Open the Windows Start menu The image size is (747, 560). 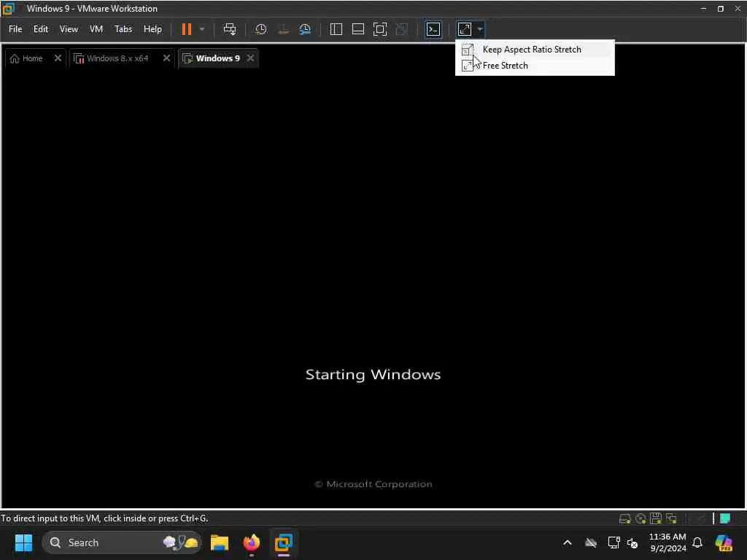pos(23,542)
